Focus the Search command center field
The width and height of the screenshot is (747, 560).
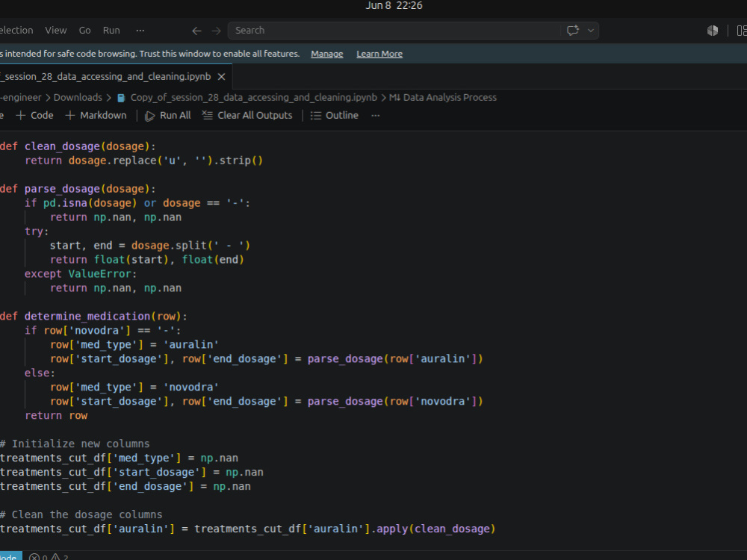pos(394,31)
